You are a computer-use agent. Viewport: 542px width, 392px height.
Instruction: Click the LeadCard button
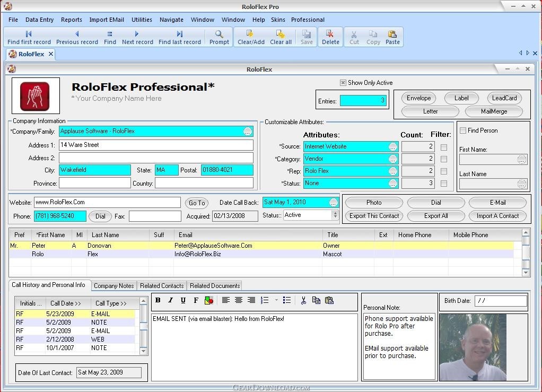point(504,98)
